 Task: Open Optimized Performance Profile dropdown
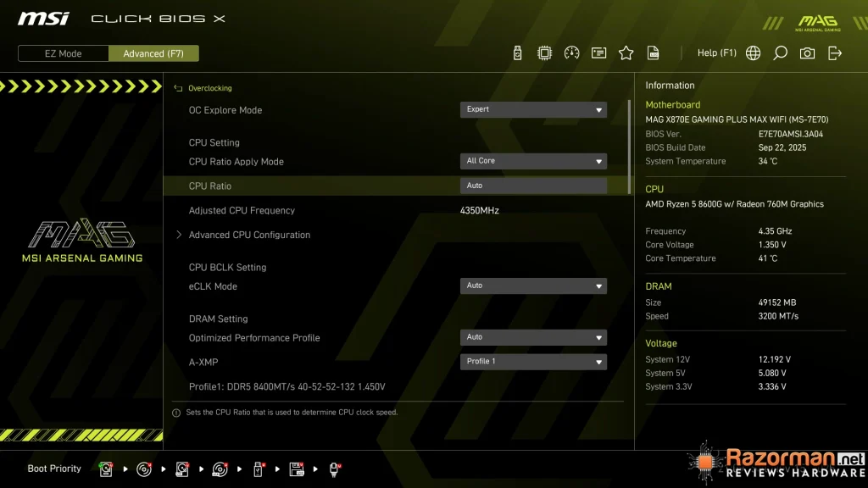(x=533, y=337)
